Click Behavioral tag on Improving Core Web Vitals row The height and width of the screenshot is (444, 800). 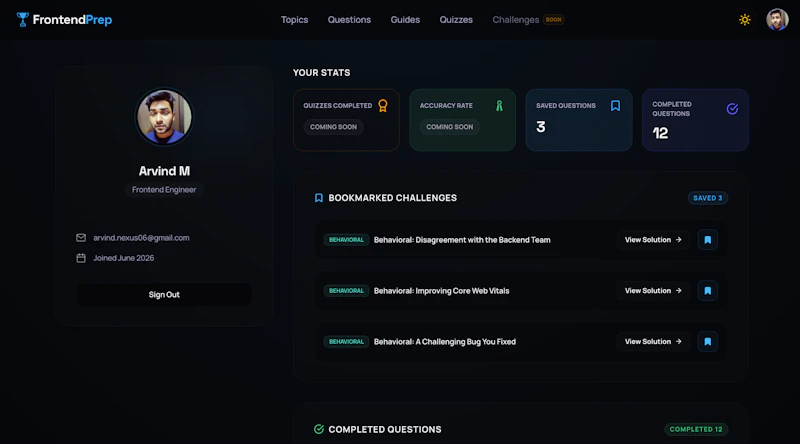point(346,291)
